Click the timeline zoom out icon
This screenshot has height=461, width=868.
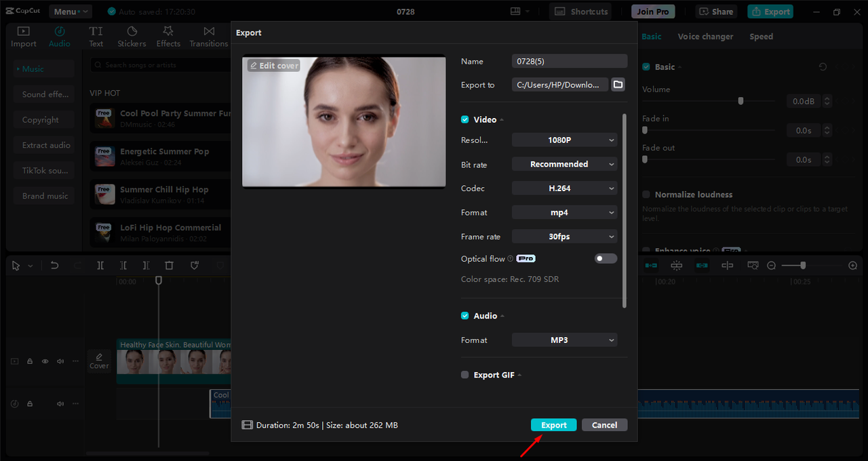click(772, 266)
